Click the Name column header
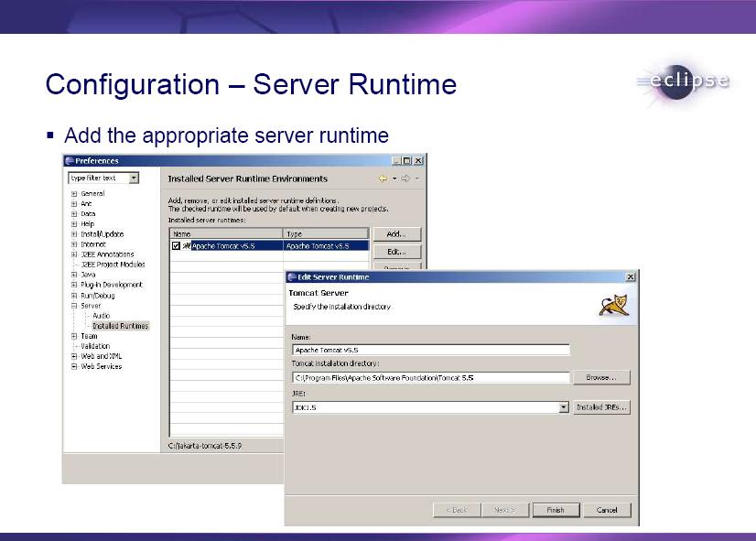This screenshot has width=756, height=541. click(226, 233)
